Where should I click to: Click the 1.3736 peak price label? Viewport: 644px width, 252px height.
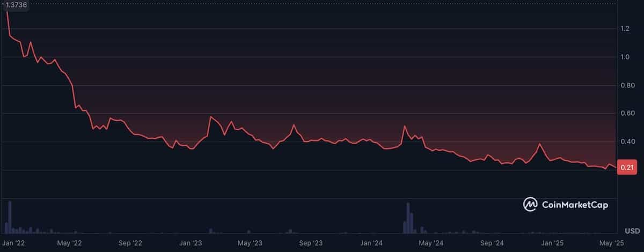[16, 4]
